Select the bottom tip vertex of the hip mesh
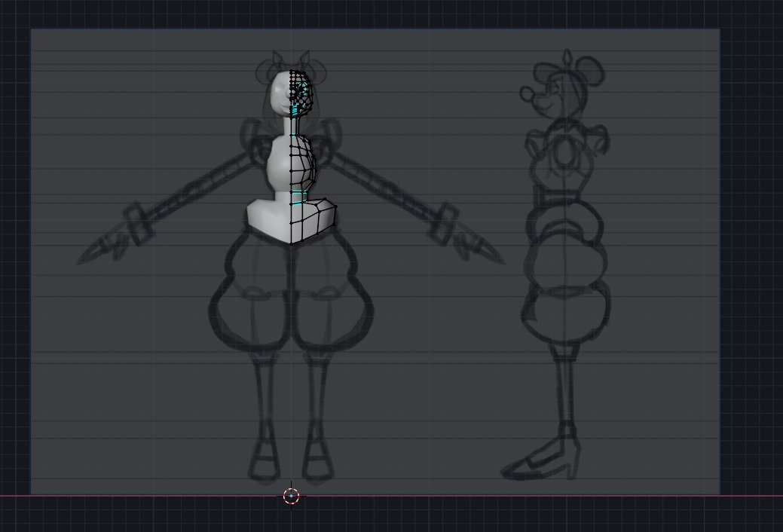 (x=291, y=244)
